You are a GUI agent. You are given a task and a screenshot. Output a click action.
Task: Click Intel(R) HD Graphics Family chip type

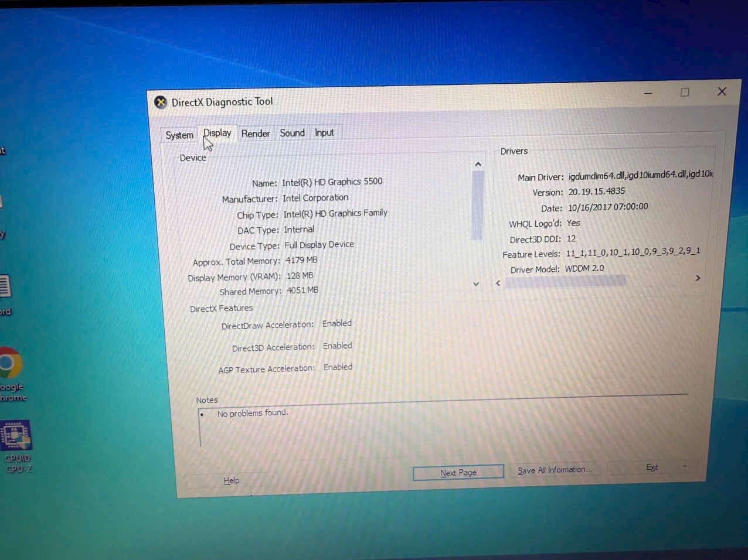click(335, 214)
